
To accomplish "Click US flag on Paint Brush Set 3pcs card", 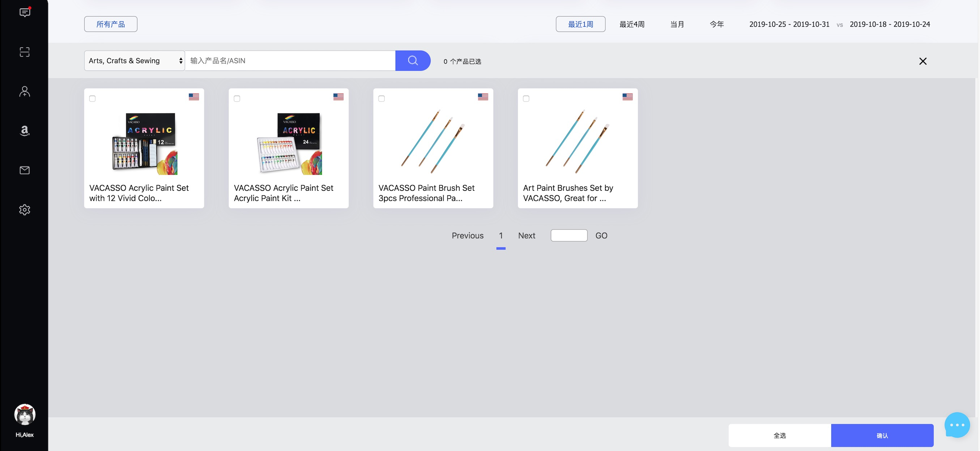I will pos(483,97).
